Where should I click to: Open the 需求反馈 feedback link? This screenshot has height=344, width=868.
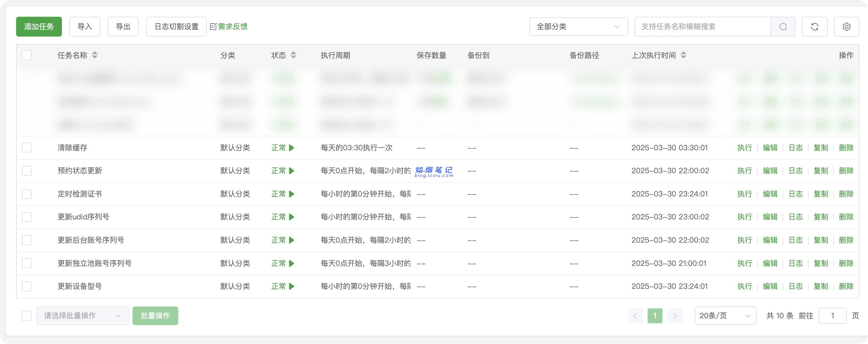(x=232, y=27)
